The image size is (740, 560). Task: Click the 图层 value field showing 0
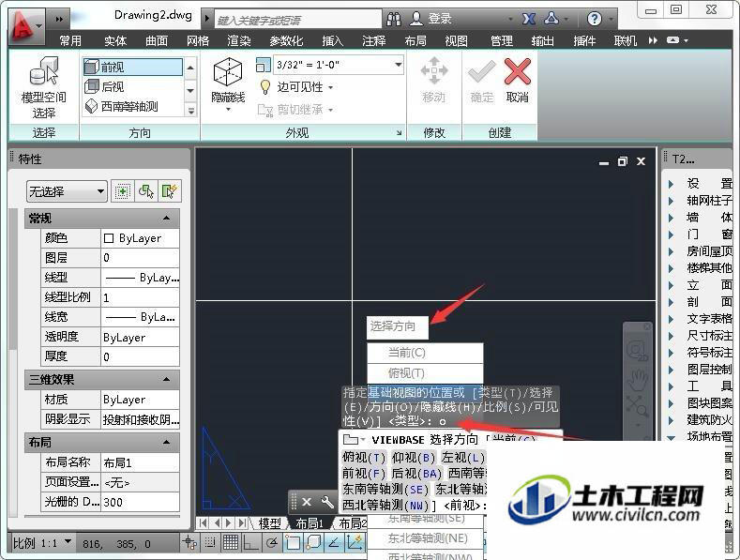[x=140, y=258]
